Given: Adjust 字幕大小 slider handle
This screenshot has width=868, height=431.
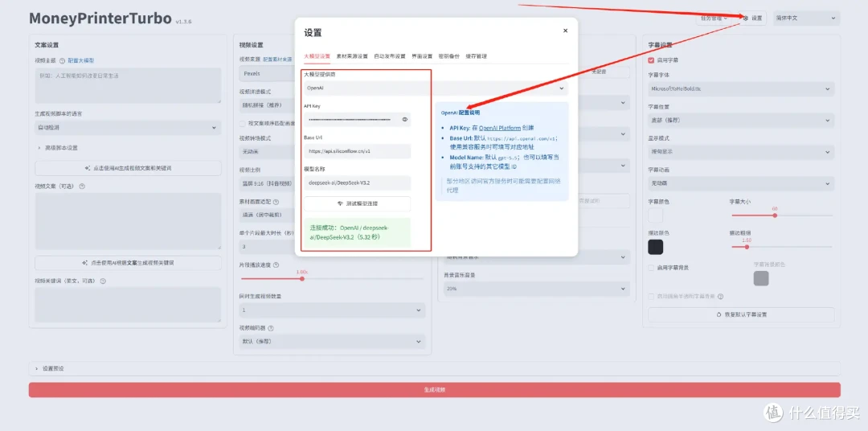Looking at the screenshot, I should [775, 215].
